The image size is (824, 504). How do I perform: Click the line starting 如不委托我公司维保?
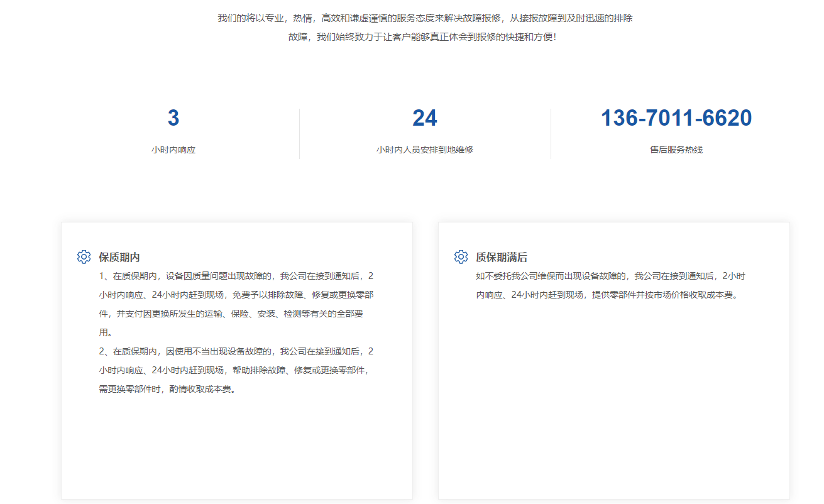(610, 276)
